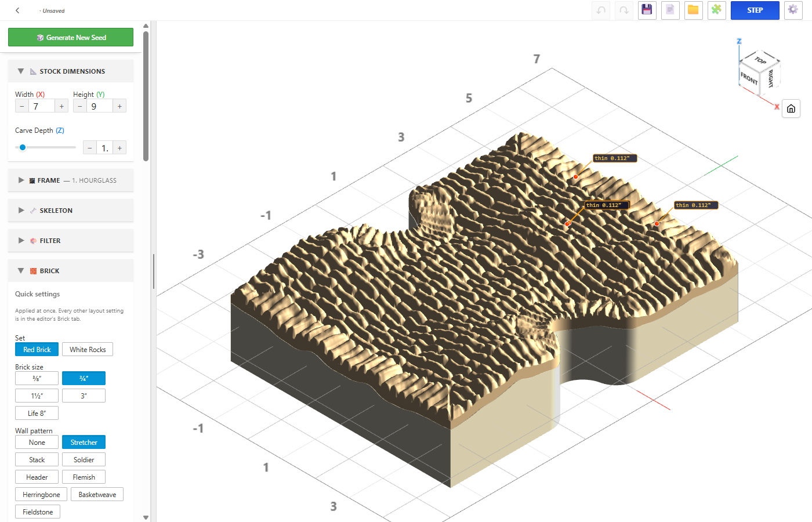Viewport: 812px width, 522px height.
Task: Save the project with the floppy disk icon
Action: point(647,10)
